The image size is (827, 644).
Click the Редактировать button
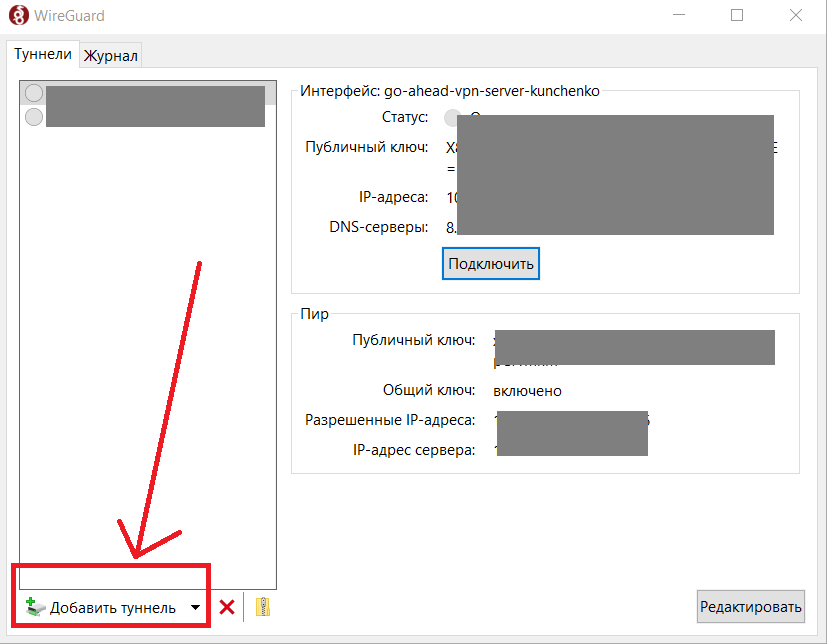tap(750, 606)
